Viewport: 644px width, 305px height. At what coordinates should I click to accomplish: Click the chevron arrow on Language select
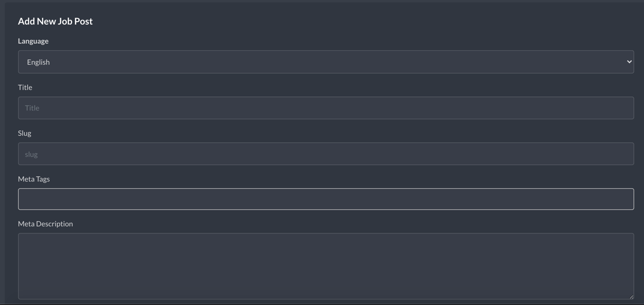pos(629,62)
